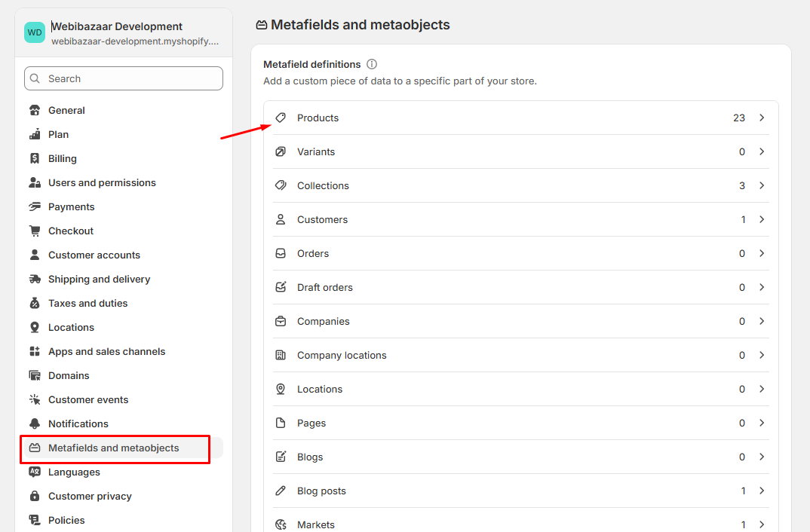
Task: Click the Products tag icon
Action: 281,118
